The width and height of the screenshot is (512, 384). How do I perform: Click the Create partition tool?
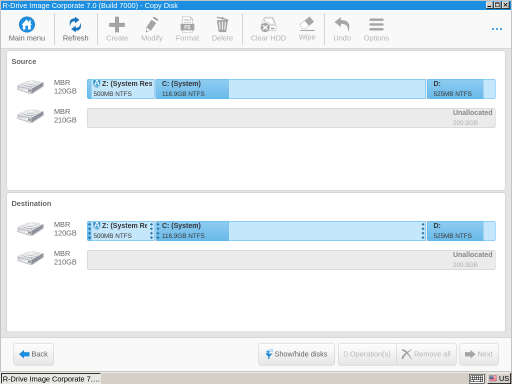click(x=117, y=29)
